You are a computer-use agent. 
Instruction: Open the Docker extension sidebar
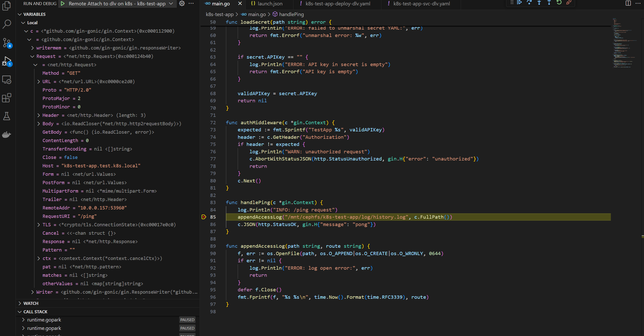[x=7, y=134]
